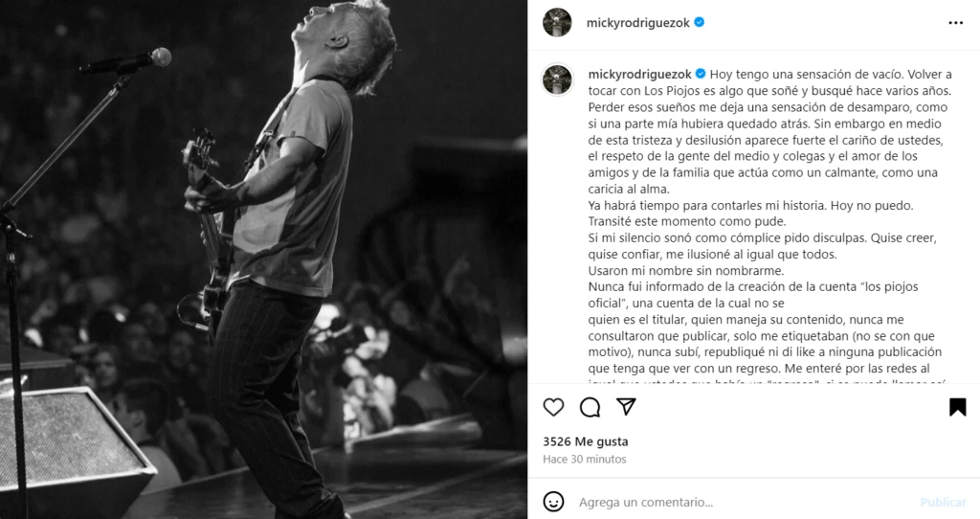The height and width of the screenshot is (519, 980).
Task: Click the header profile avatar
Action: (x=557, y=23)
